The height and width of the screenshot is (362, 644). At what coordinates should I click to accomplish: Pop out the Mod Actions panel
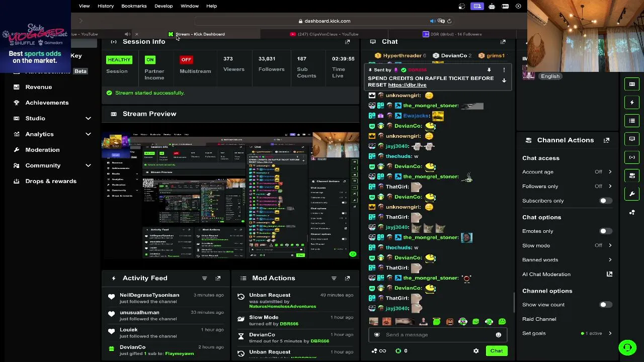[347, 278]
